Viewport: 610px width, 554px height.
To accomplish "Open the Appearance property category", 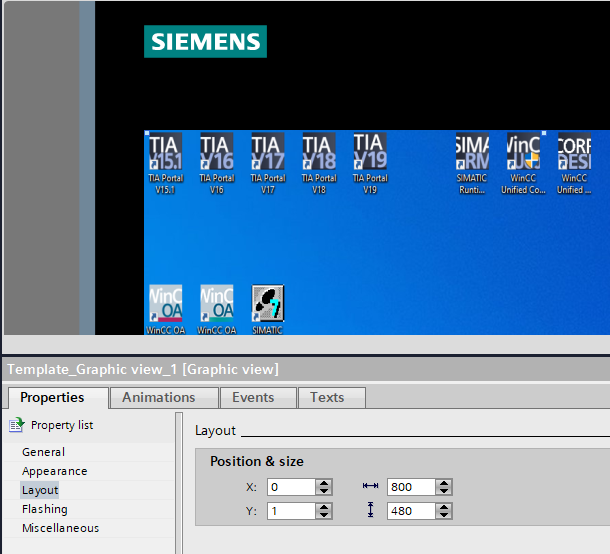I will pyautogui.click(x=54, y=471).
